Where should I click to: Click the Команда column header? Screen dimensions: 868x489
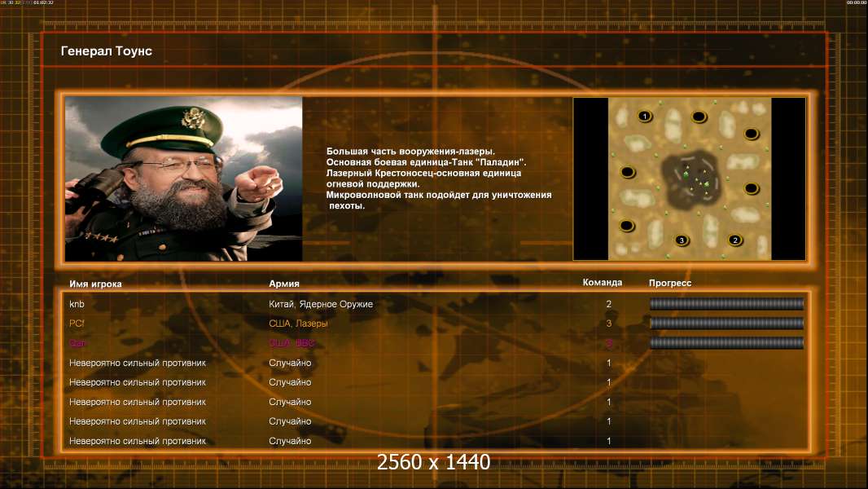tap(603, 283)
